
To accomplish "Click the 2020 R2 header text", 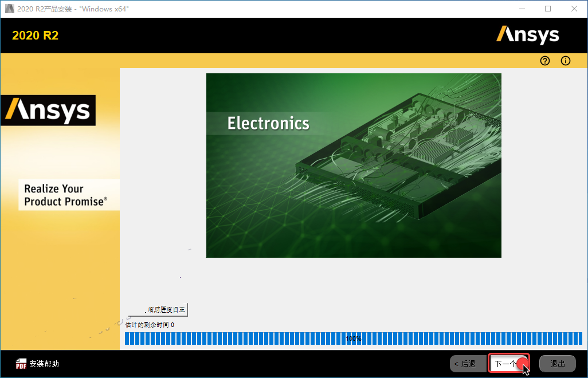I will pos(36,35).
